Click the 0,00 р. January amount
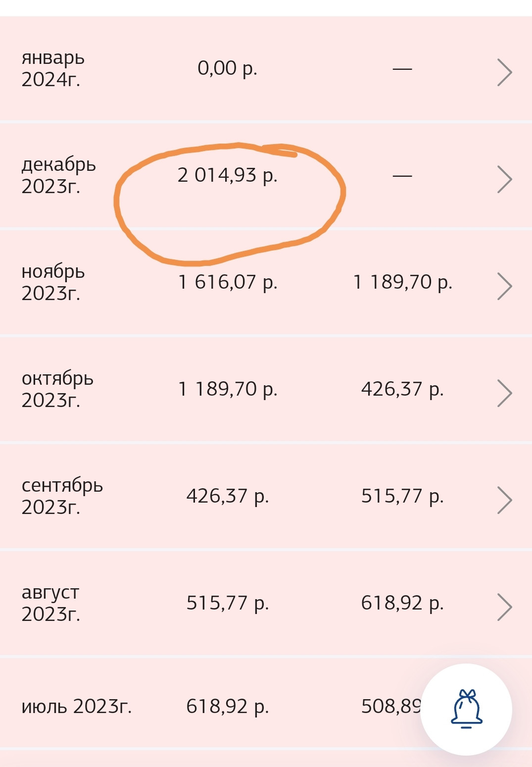 point(227,68)
